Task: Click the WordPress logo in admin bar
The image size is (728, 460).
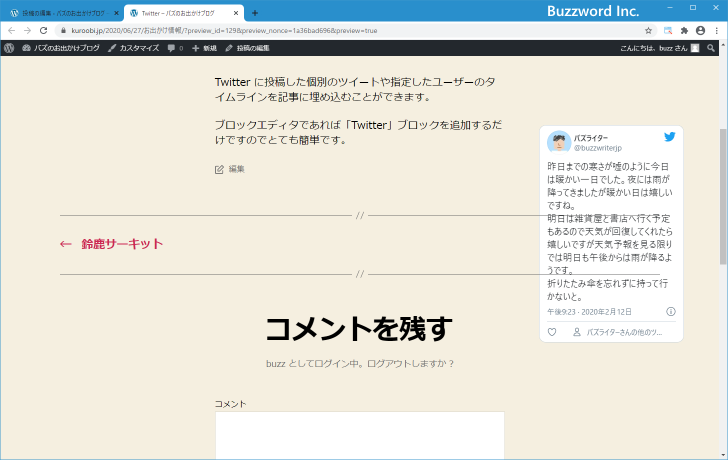Action: 9,48
